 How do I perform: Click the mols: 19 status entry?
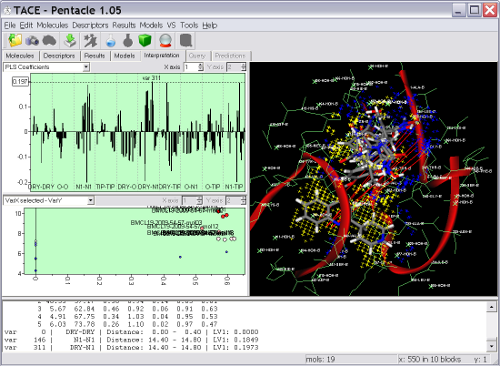point(320,359)
